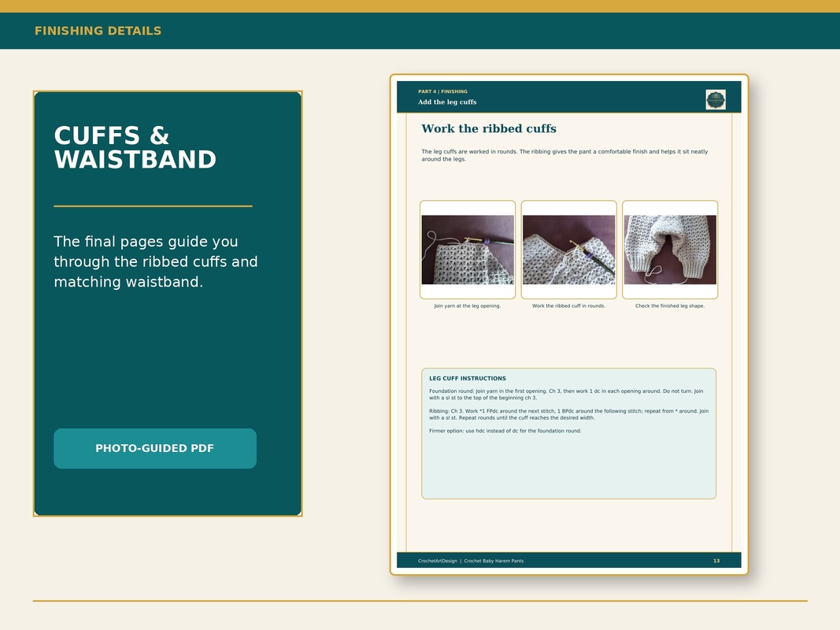Click the CUFFS & WAISTBAND heading
Screen dimensions: 840x630
tap(135, 147)
